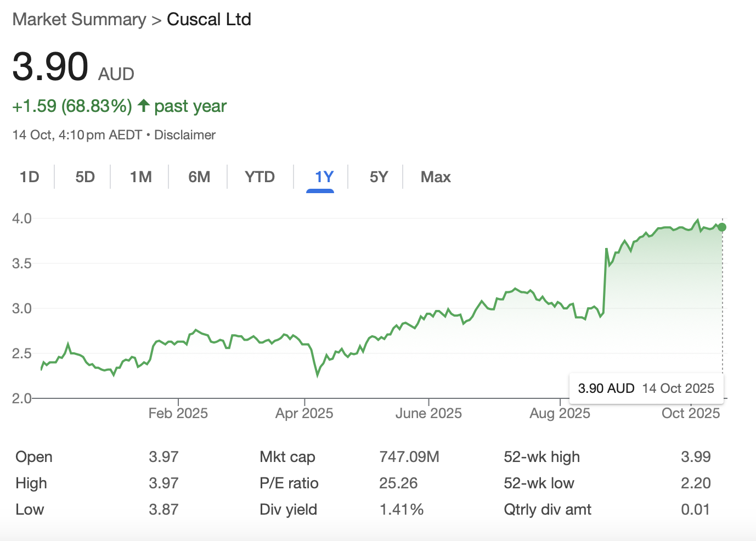Show the Max time range
756x541 pixels.
[436, 177]
